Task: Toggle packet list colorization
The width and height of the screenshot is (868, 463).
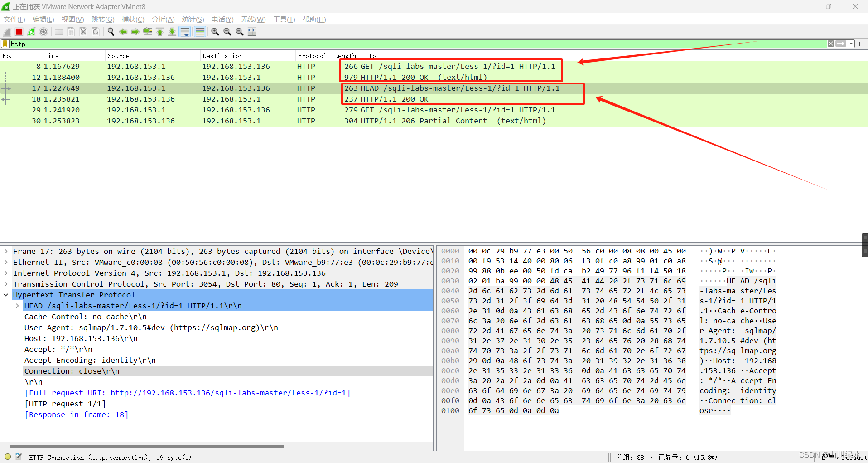Action: [x=200, y=32]
